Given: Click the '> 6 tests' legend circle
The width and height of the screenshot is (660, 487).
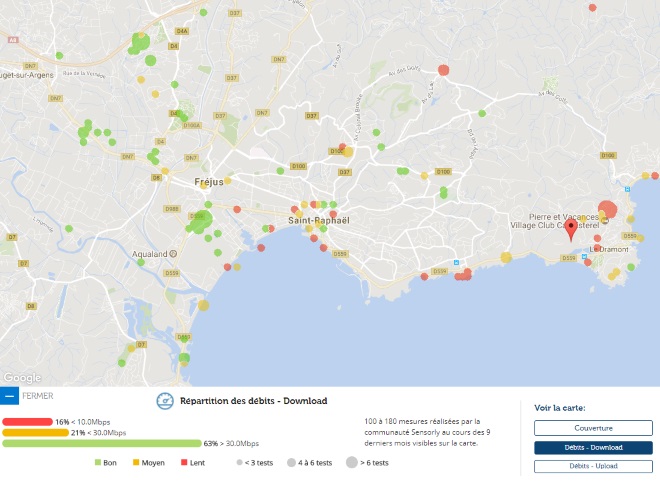Looking at the screenshot, I should point(353,463).
